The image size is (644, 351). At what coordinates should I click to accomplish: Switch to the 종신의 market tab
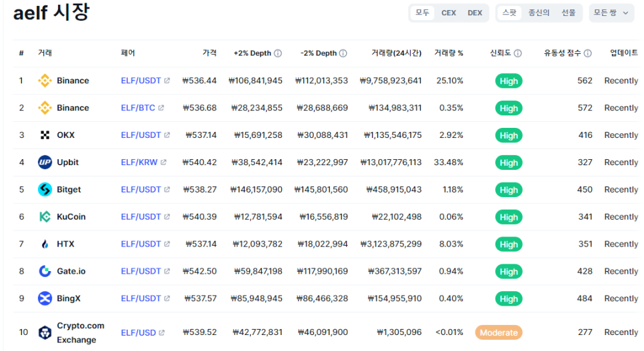point(539,13)
